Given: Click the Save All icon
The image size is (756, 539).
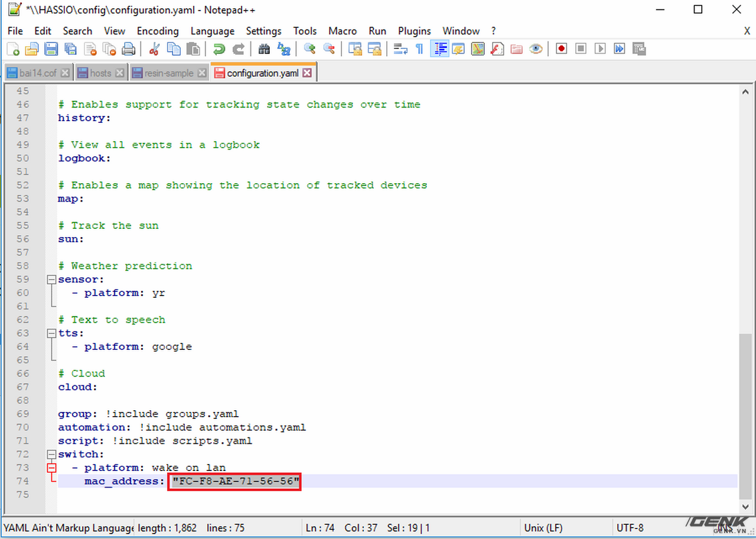Looking at the screenshot, I should tap(70, 49).
